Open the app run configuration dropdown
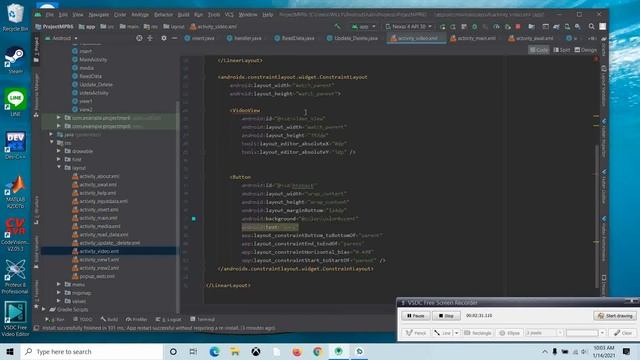 coord(363,27)
